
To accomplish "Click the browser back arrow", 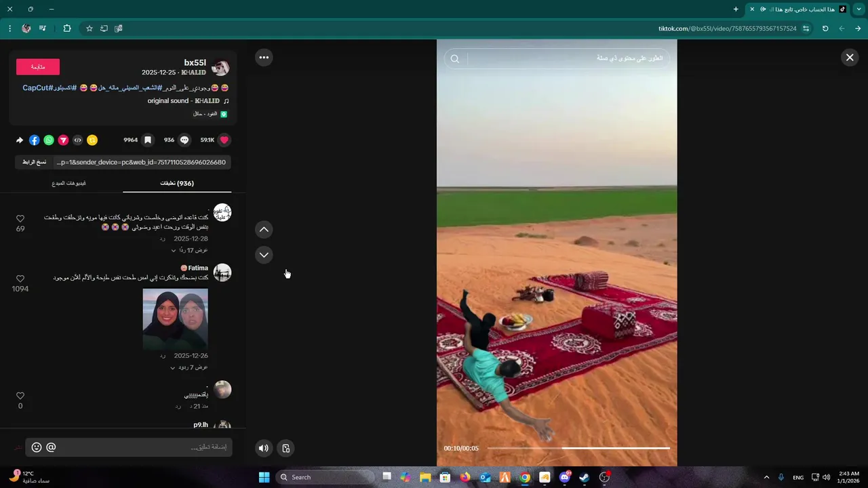I will click(x=858, y=28).
